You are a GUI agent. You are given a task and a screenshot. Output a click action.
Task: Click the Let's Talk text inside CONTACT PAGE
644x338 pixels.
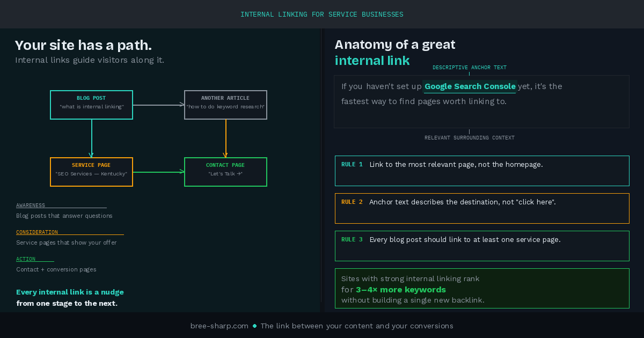pos(225,173)
